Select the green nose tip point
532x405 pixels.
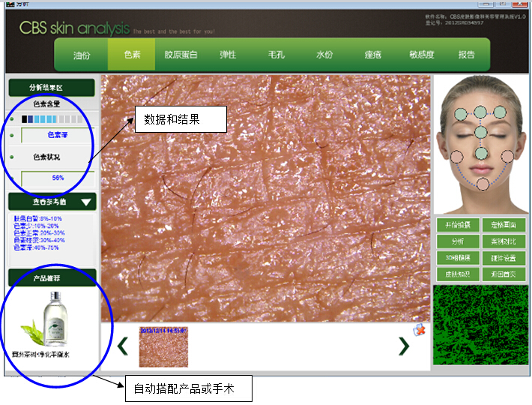coord(481,154)
